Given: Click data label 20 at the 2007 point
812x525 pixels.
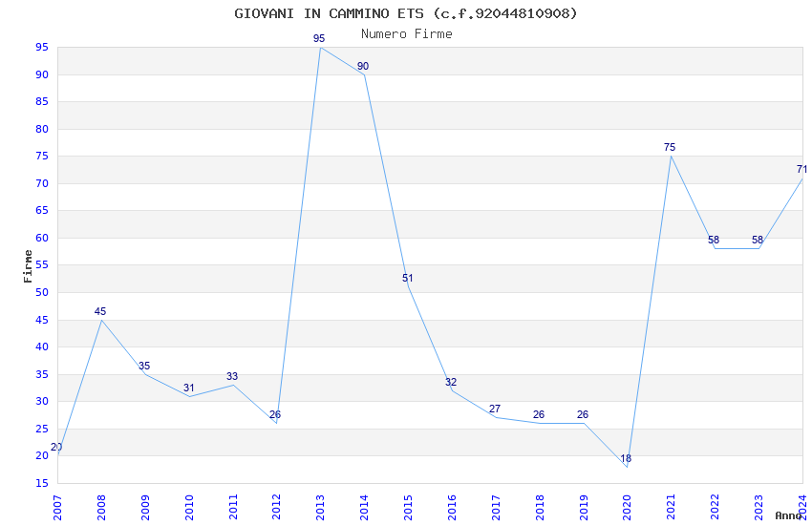Looking at the screenshot, I should pyautogui.click(x=56, y=447).
